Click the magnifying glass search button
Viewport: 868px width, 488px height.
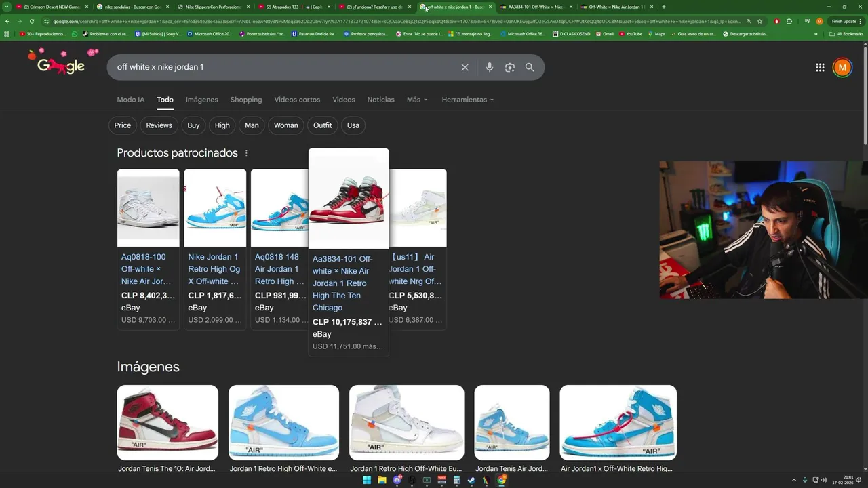(x=530, y=67)
